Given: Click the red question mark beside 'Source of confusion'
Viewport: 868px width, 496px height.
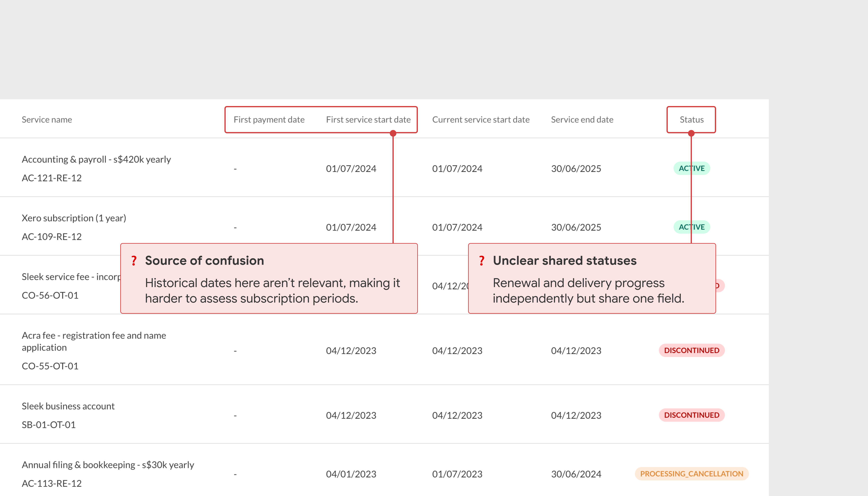Looking at the screenshot, I should [134, 261].
